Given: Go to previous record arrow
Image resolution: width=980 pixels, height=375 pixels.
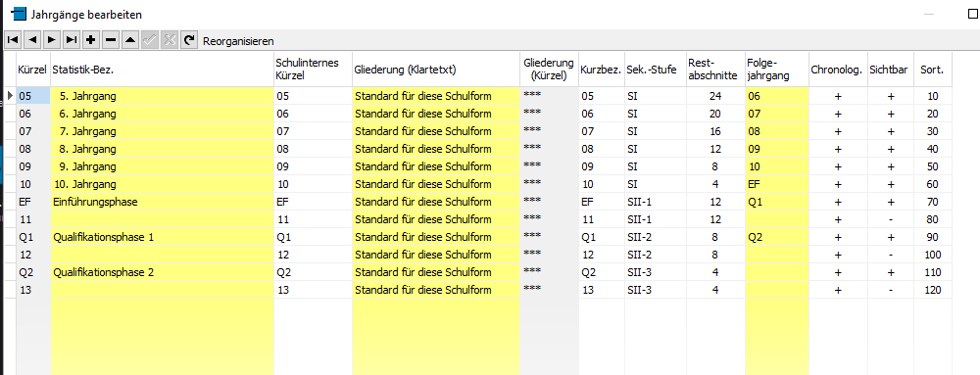Looking at the screenshot, I should [x=32, y=40].
